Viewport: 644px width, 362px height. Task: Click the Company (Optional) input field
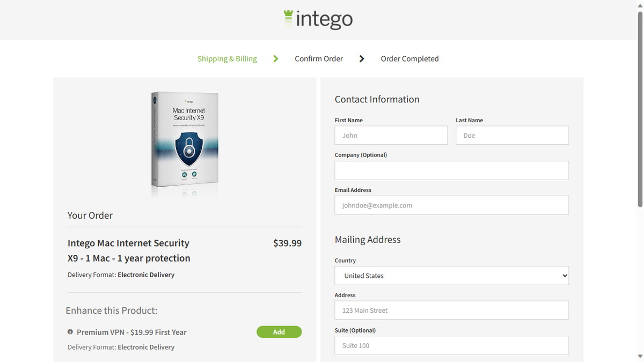(x=451, y=170)
